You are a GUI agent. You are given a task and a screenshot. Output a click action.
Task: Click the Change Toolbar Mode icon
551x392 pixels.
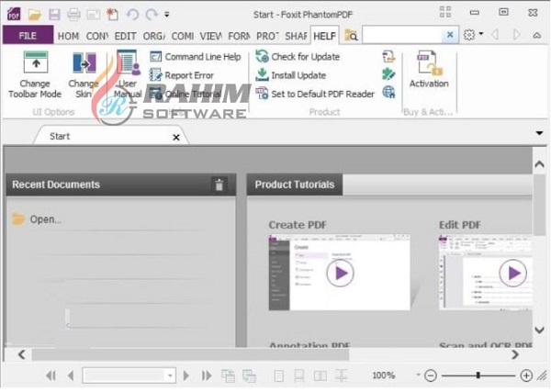click(35, 66)
